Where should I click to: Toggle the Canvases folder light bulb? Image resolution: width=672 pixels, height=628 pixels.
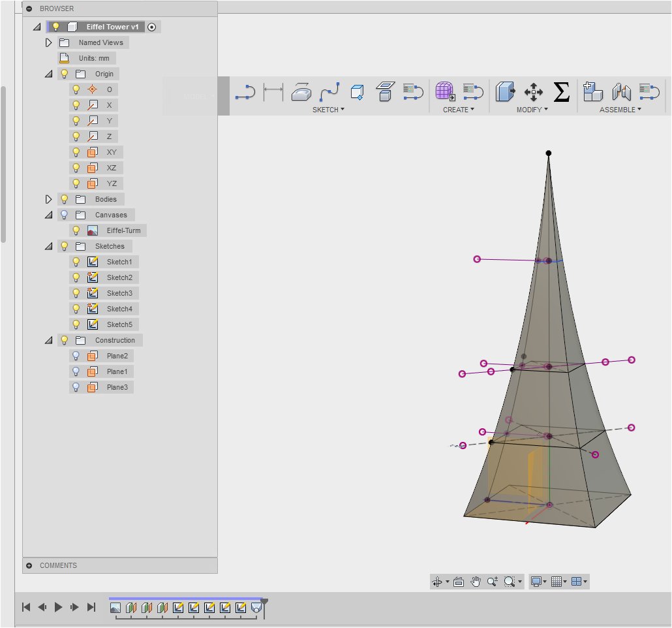click(65, 215)
